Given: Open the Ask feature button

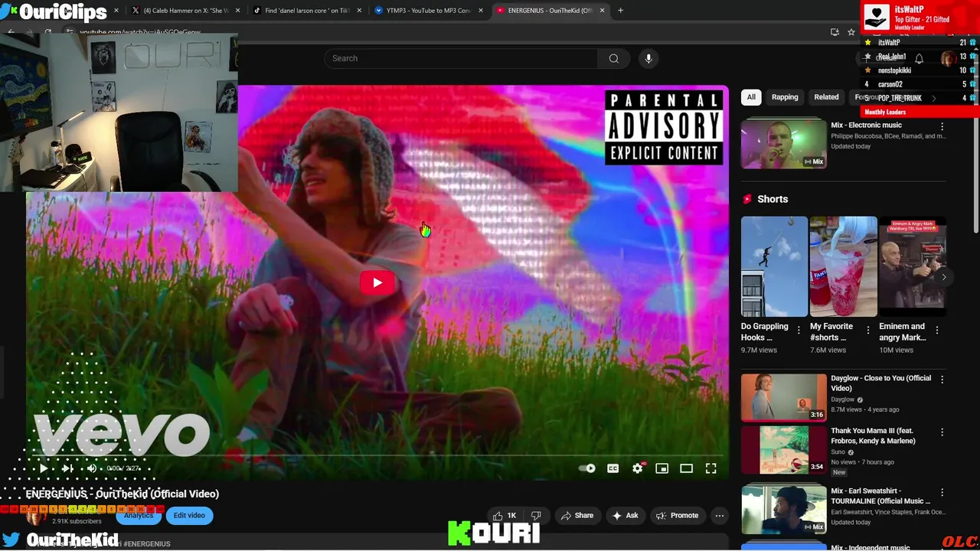Looking at the screenshot, I should [626, 516].
